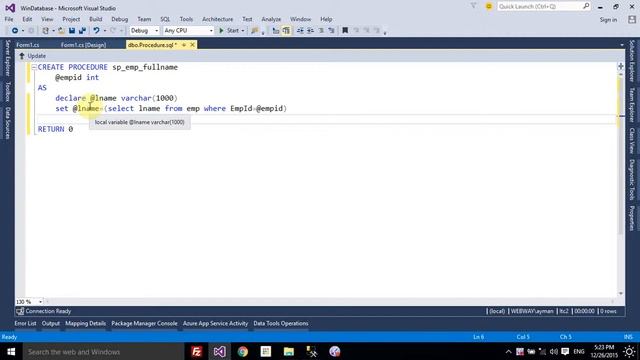Open the Properties side panel

(632, 218)
